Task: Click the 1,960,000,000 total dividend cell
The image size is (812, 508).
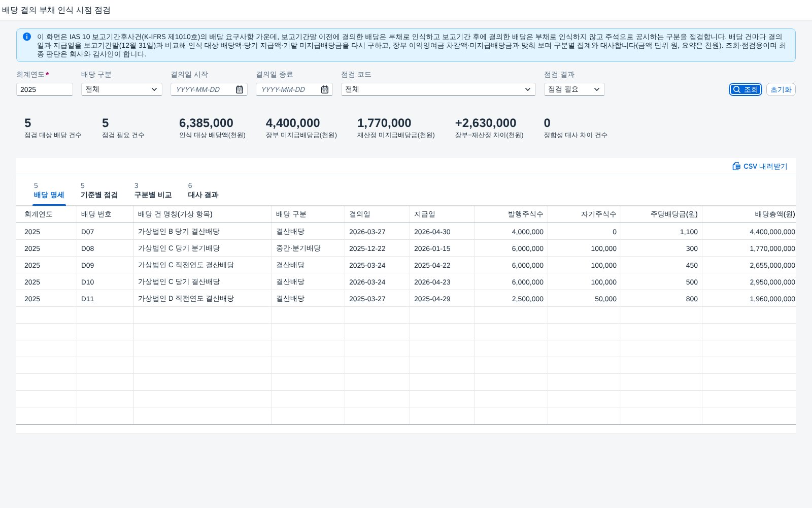Action: [749, 299]
